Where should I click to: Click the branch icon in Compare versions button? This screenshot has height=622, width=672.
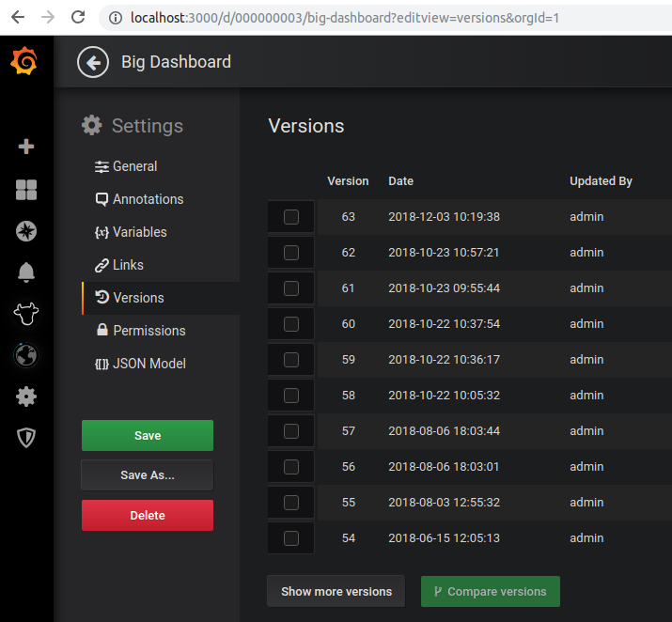(x=438, y=592)
